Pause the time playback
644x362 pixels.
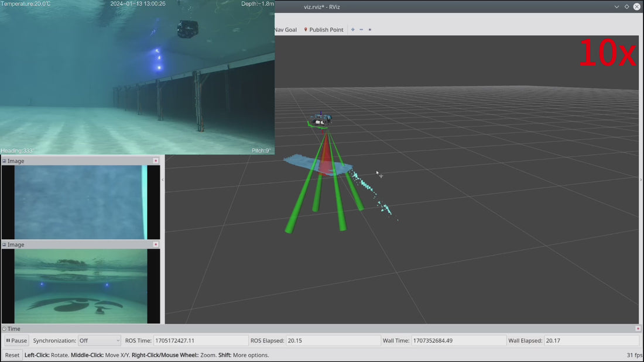tap(16, 341)
